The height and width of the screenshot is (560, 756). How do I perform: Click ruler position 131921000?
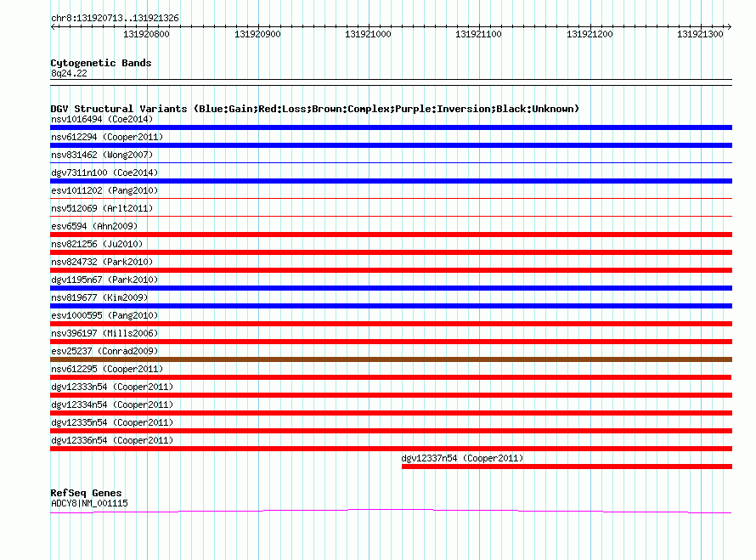tap(368, 34)
